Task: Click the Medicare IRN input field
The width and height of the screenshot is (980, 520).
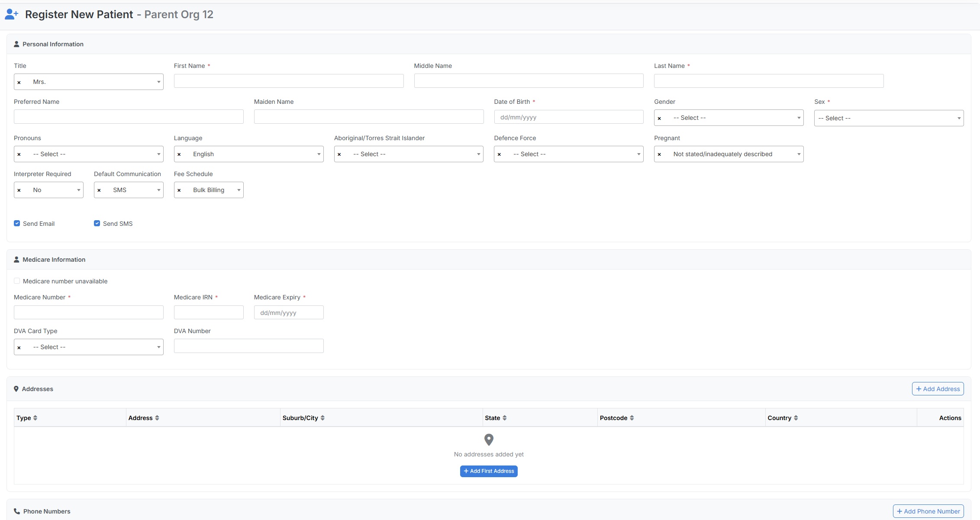Action: [x=209, y=312]
